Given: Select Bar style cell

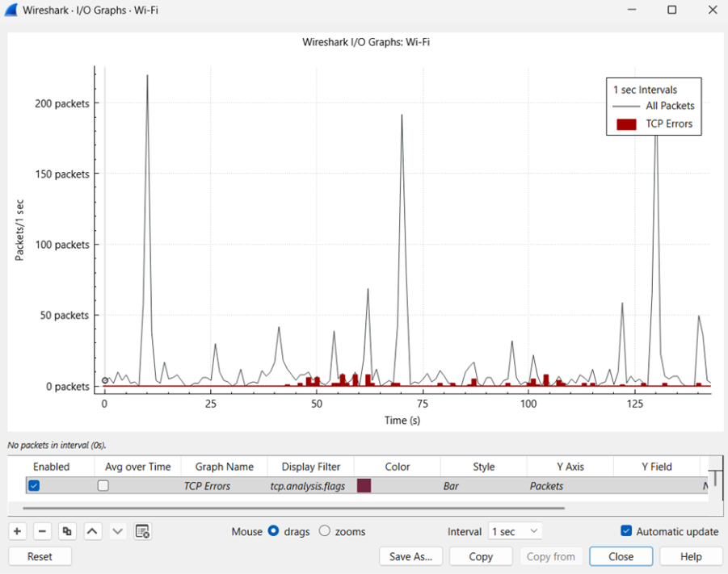Looking at the screenshot, I should click(x=484, y=486).
